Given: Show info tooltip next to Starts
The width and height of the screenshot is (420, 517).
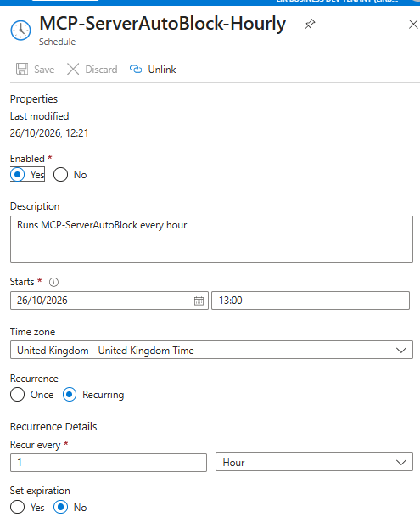Looking at the screenshot, I should [x=53, y=282].
